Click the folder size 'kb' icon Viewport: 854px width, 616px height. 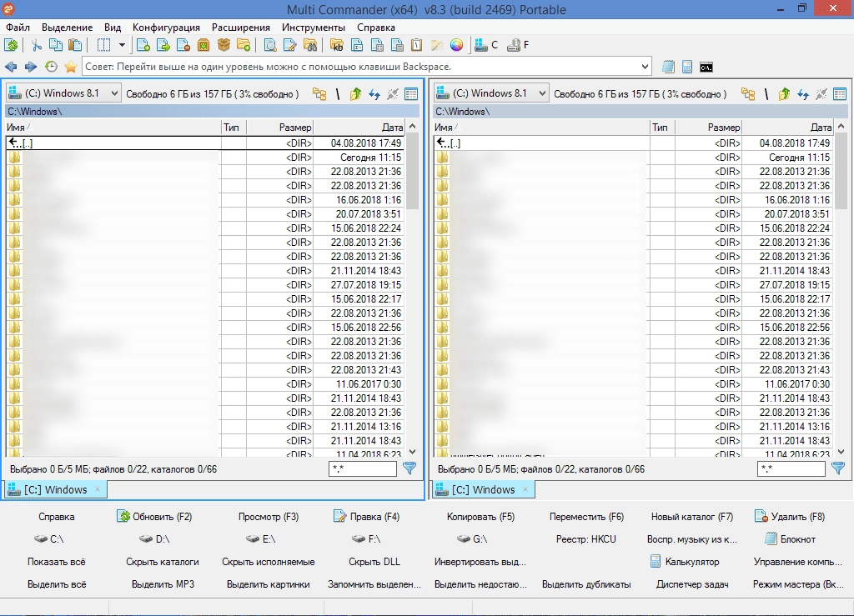[337, 45]
